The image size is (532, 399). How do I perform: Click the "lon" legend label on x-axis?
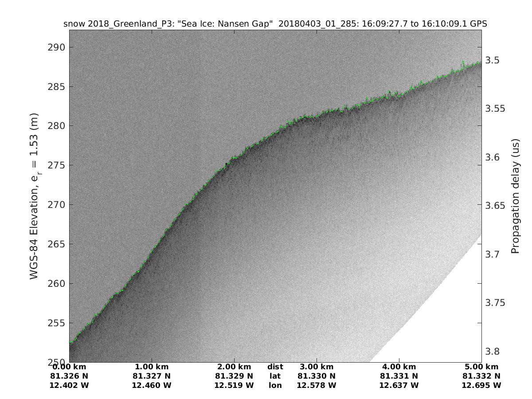(x=275, y=385)
